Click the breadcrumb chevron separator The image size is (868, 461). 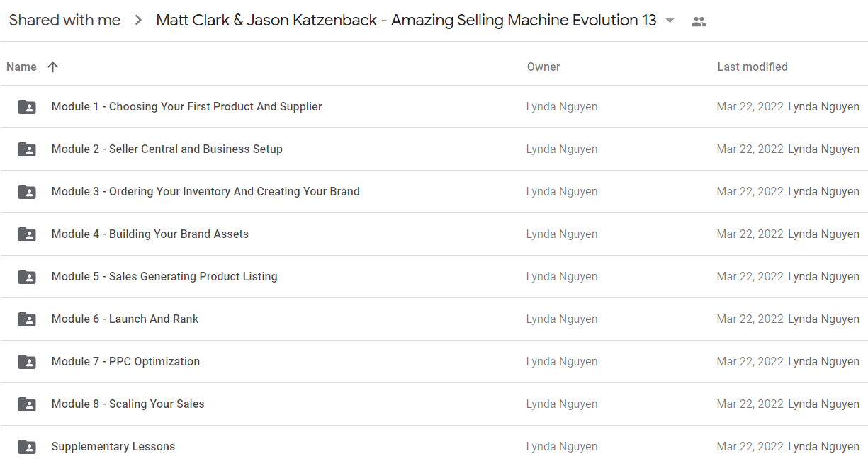tap(138, 21)
